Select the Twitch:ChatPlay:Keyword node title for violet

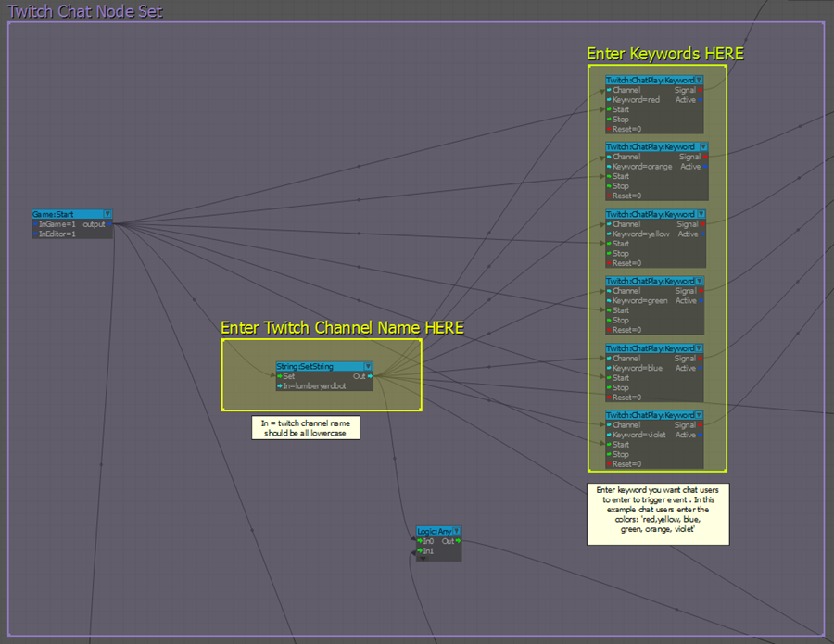point(650,415)
